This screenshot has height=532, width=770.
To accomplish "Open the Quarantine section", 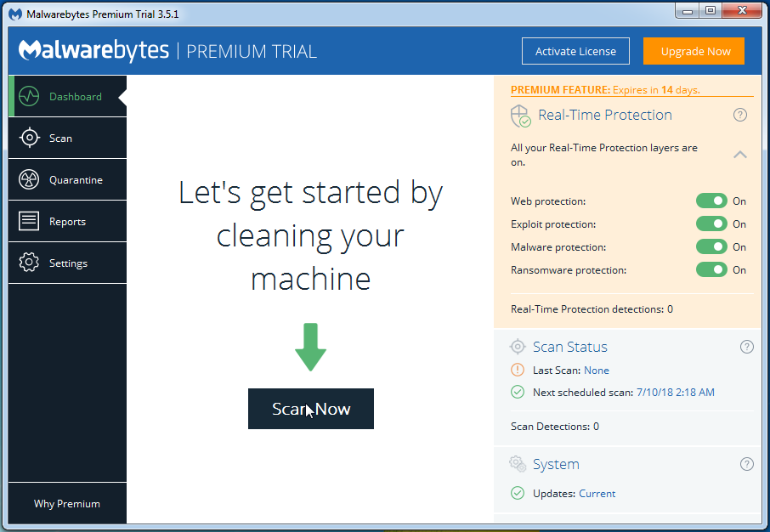I will coord(76,179).
